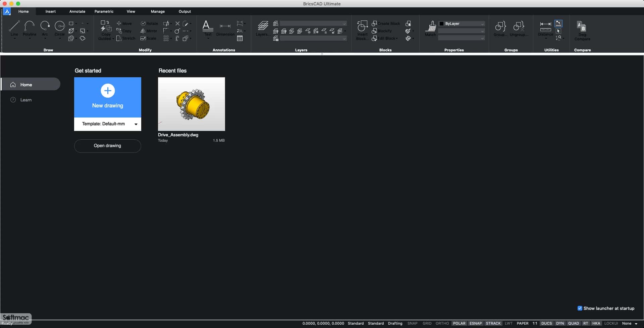Go to the Manage ribbon tab
The width and height of the screenshot is (644, 328).
pyautogui.click(x=158, y=11)
